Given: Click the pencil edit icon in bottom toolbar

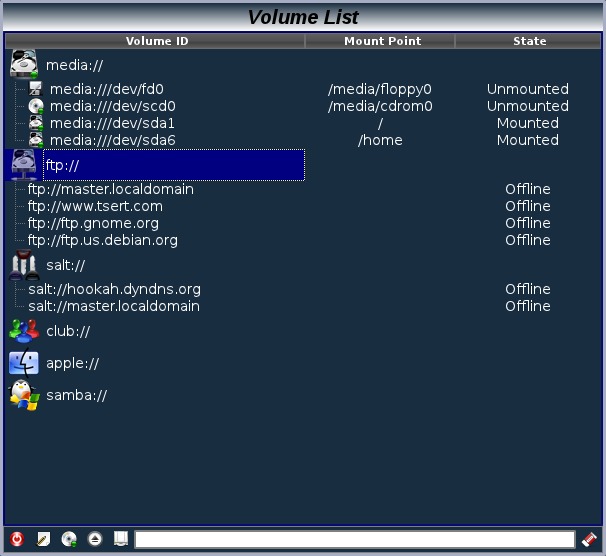Looking at the screenshot, I should (43, 539).
